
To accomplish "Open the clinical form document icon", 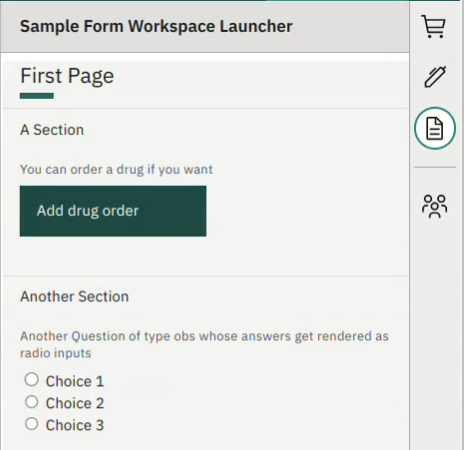I will (435, 128).
